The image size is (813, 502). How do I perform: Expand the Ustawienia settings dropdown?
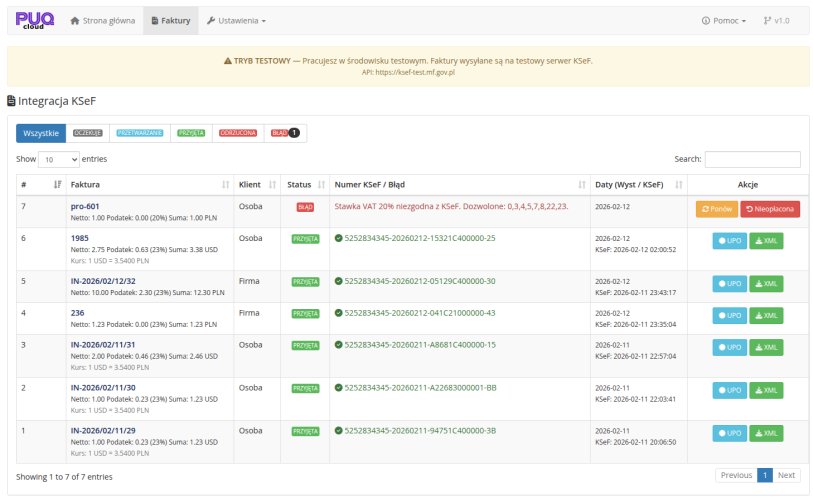pyautogui.click(x=236, y=21)
